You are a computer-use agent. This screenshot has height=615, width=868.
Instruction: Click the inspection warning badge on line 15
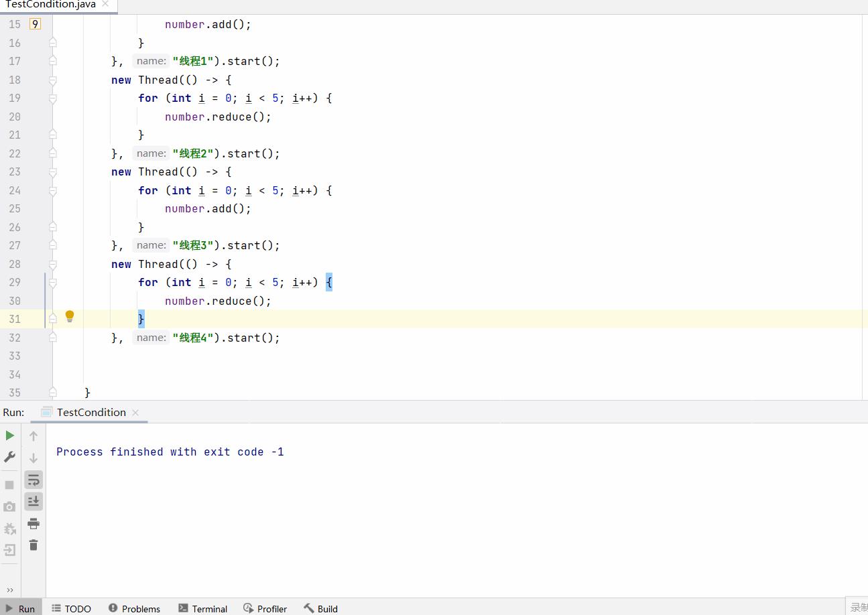(x=35, y=24)
